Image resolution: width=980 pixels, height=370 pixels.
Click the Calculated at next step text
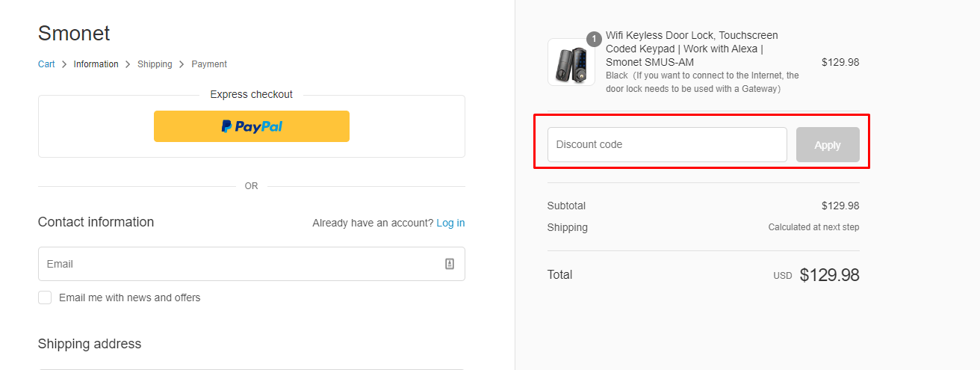[x=813, y=227]
